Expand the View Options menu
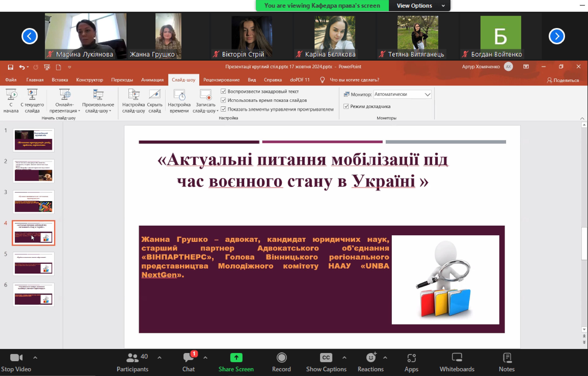This screenshot has height=376, width=588. coord(419,6)
